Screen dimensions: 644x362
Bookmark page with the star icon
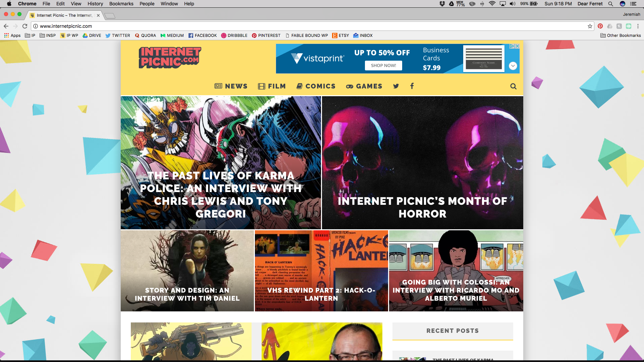[590, 26]
